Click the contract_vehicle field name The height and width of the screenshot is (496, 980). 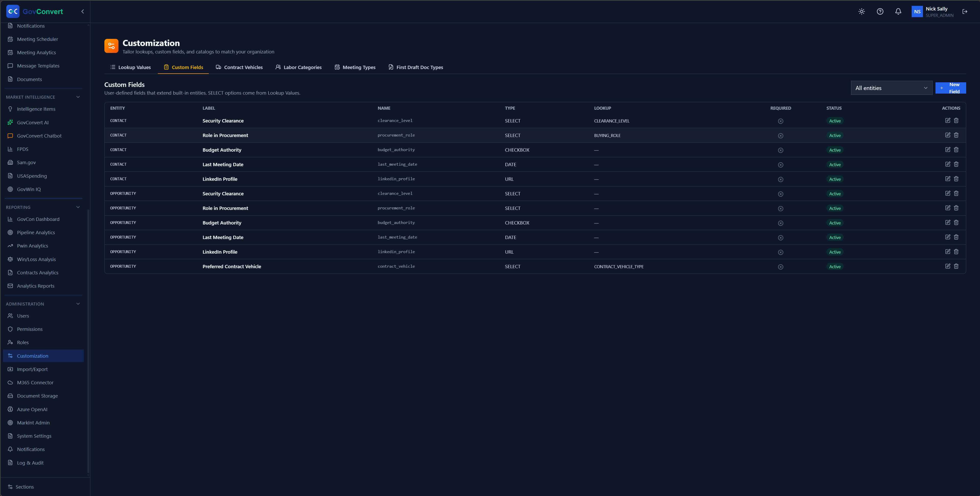[396, 266]
